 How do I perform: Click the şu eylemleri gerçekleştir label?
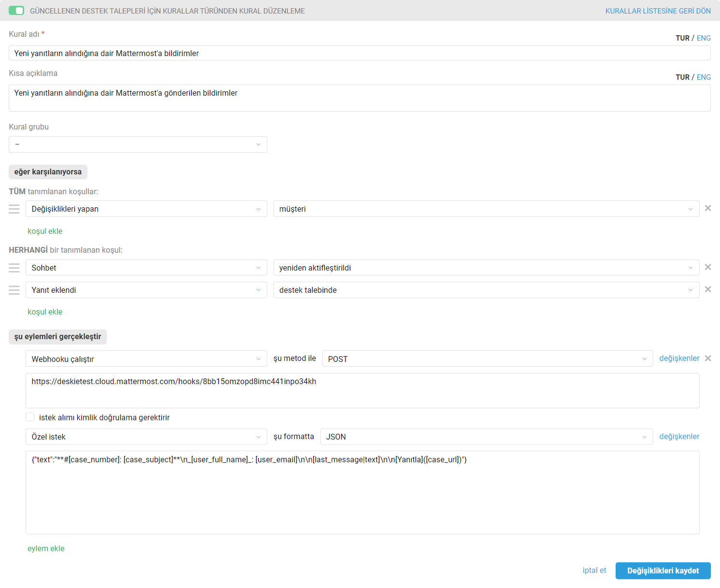coord(58,337)
